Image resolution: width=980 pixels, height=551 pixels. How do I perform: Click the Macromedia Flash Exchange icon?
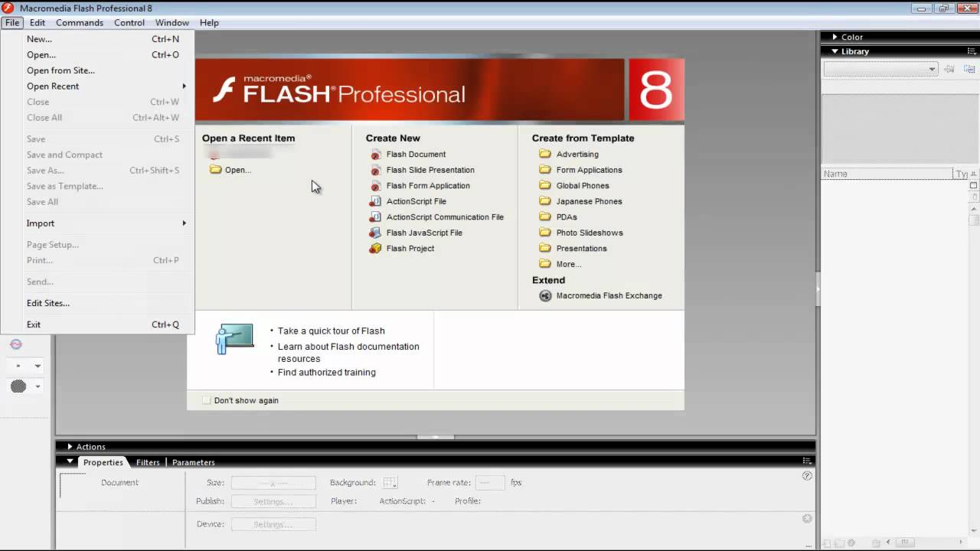(545, 295)
